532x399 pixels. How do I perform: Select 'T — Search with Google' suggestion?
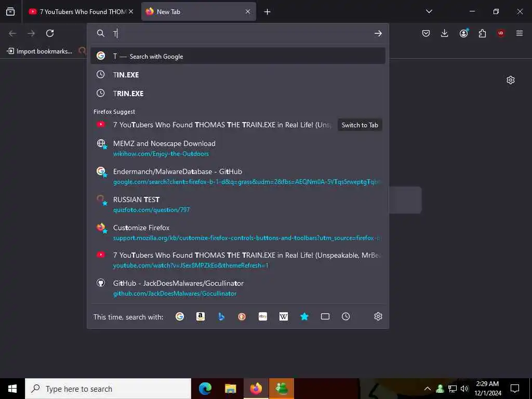(238, 56)
